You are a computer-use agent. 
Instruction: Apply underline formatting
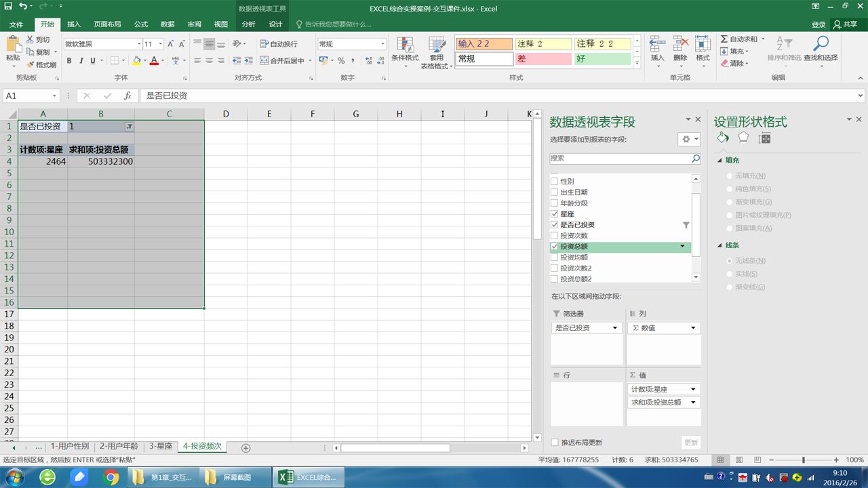94,61
